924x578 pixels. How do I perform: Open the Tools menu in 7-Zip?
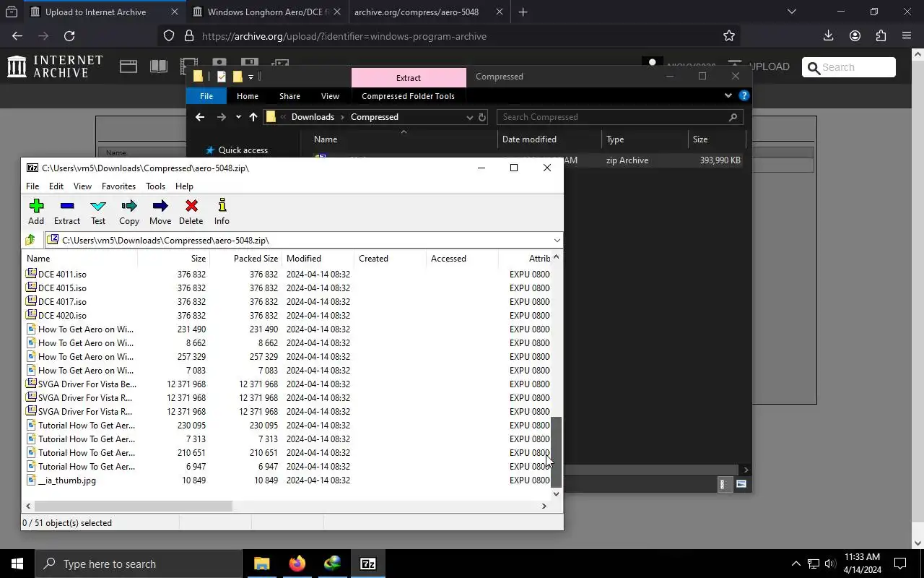coord(155,186)
